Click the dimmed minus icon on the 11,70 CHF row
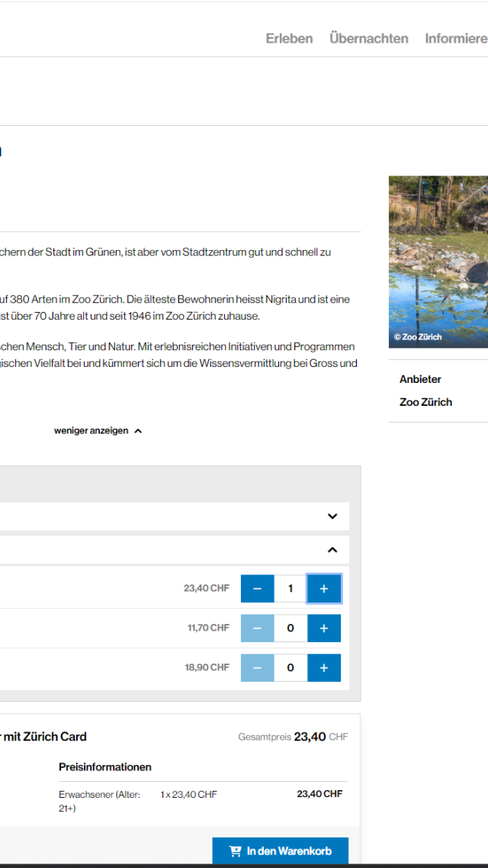 [257, 628]
